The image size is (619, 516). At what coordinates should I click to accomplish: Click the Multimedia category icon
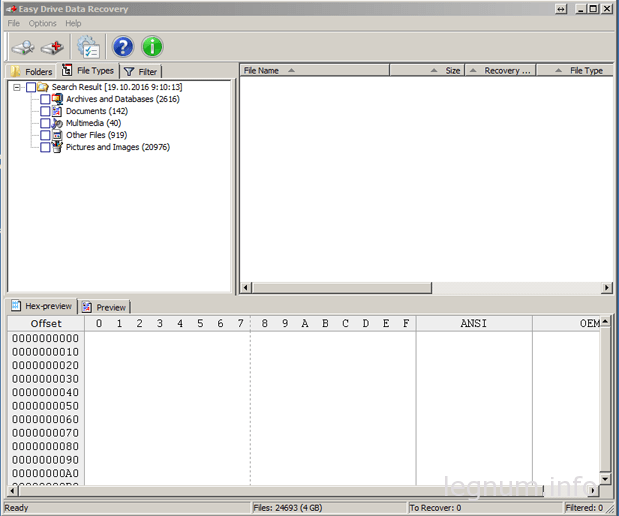[57, 123]
